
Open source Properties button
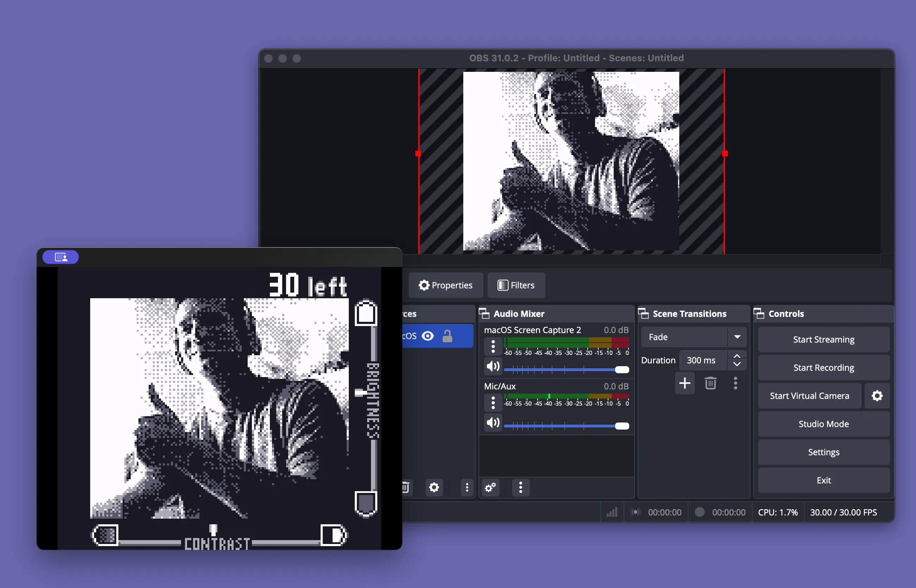click(445, 285)
